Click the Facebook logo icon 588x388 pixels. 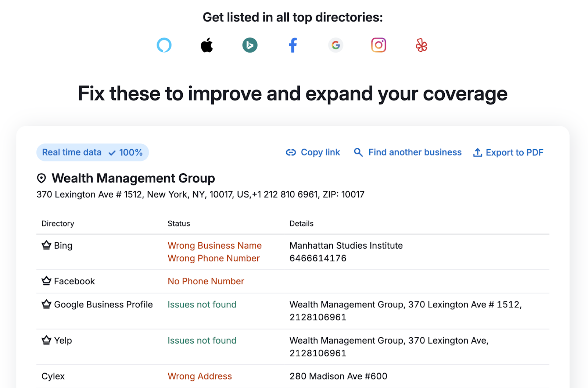[293, 45]
